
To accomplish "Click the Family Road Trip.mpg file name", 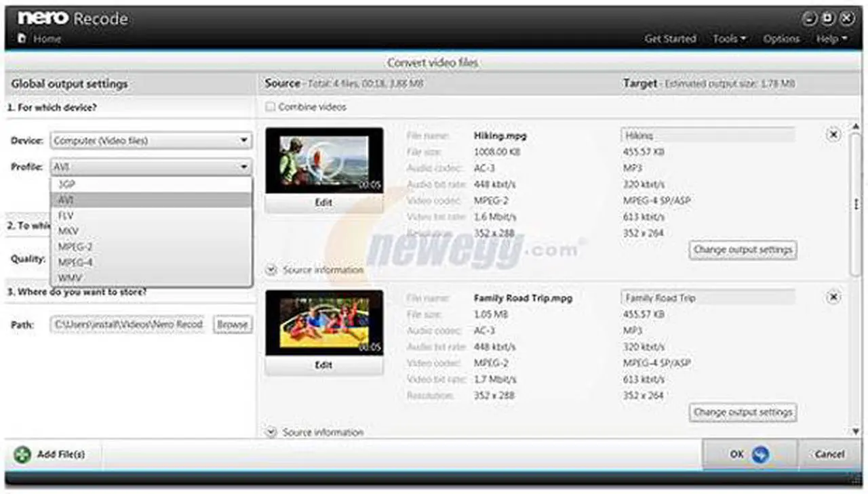I will [x=522, y=298].
